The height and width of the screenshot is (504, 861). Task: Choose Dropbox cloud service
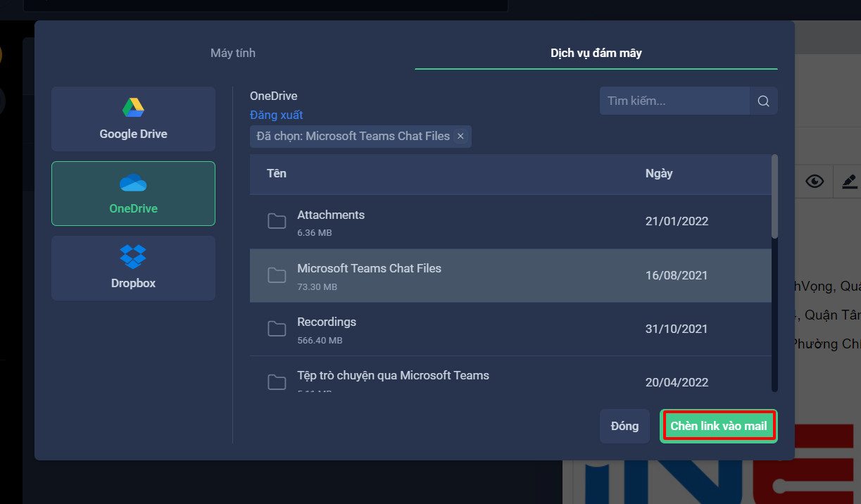133,268
